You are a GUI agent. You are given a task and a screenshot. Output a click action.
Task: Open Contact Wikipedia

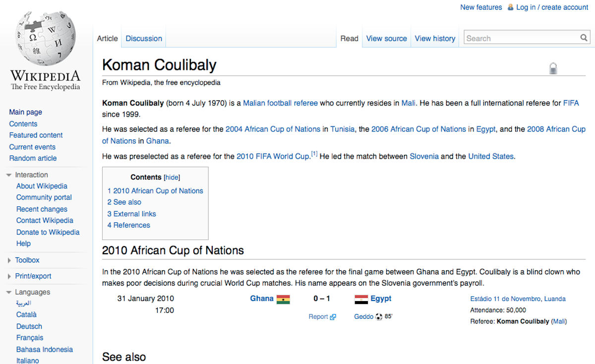(x=45, y=220)
